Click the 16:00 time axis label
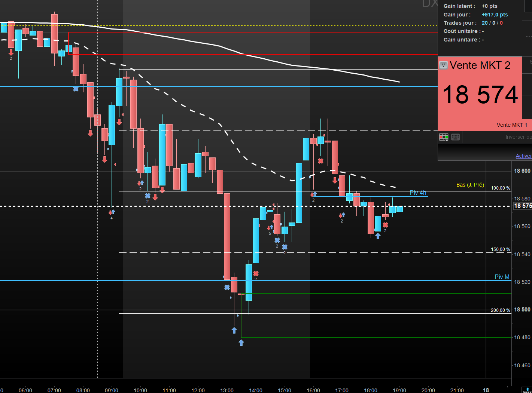This screenshot has width=532, height=393. click(x=313, y=390)
